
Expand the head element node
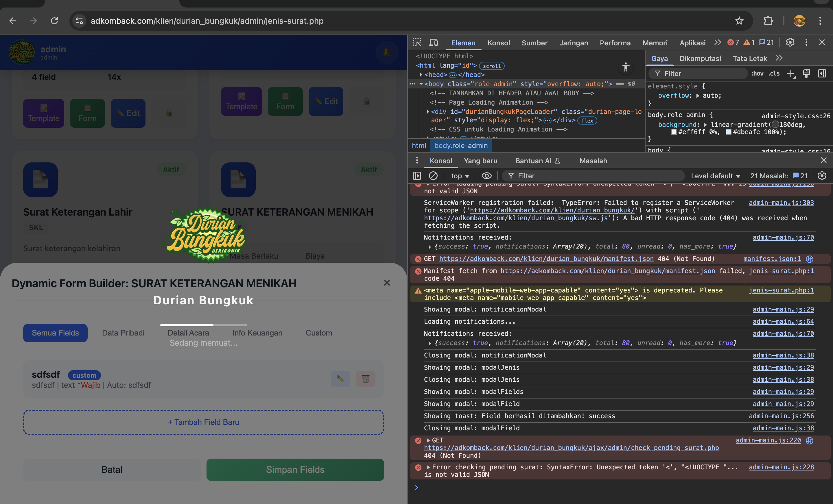pyautogui.click(x=421, y=75)
